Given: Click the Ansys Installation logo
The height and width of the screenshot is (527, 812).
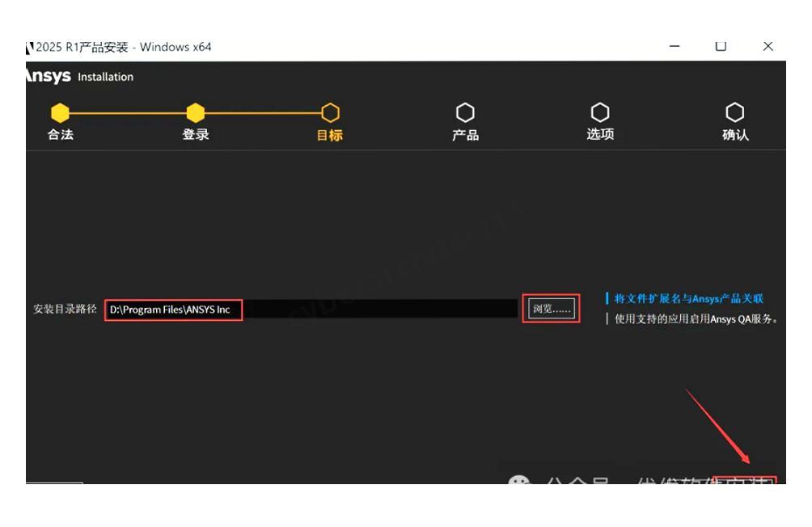Looking at the screenshot, I should 79,76.
